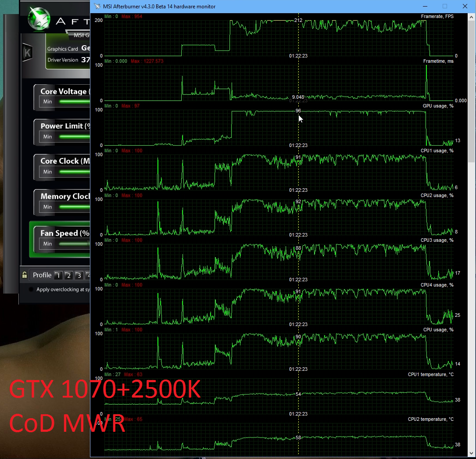This screenshot has height=459, width=476.
Task: Click the Profile label text
Action: (42, 275)
